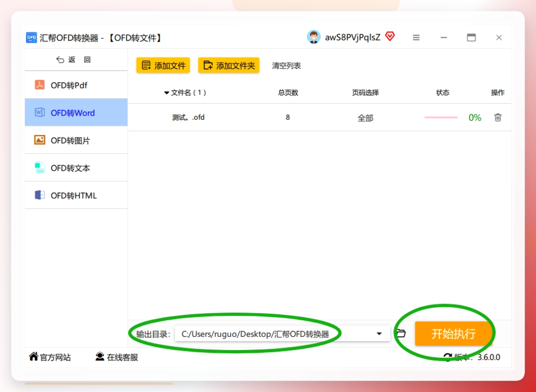The image size is (536, 392).
Task: Open 官方网站 official website link
Action: (x=50, y=357)
